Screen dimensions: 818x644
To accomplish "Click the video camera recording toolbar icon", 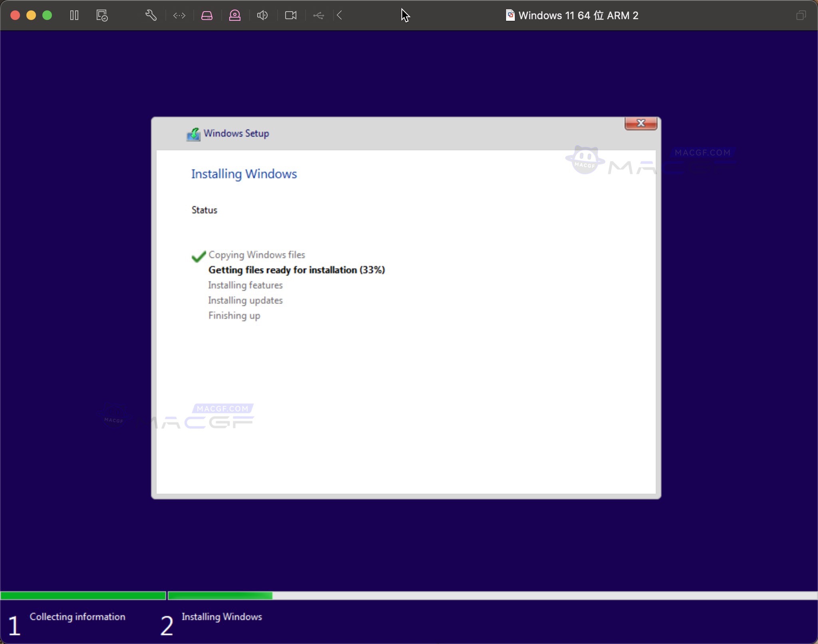I will coord(290,15).
